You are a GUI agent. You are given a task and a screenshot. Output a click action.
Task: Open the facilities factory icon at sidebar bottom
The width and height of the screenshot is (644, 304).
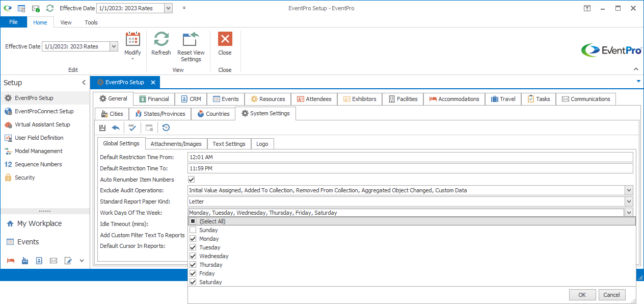(x=25, y=261)
